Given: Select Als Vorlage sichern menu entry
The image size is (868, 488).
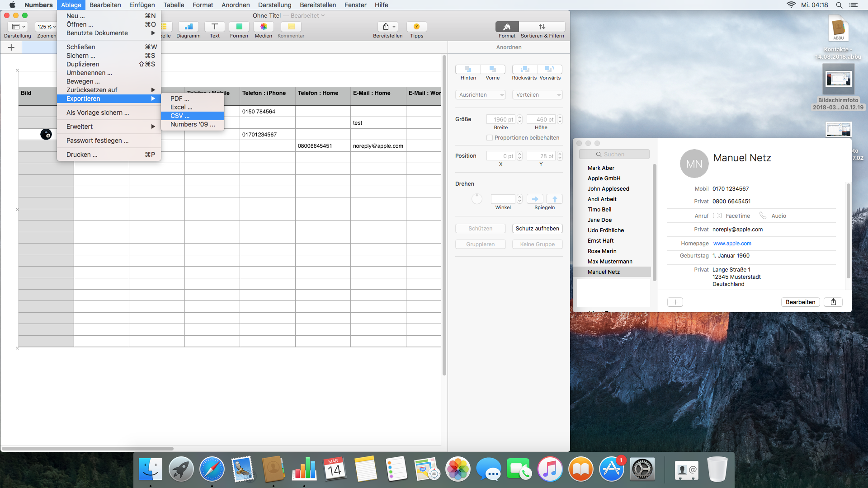Looking at the screenshot, I should (x=98, y=113).
